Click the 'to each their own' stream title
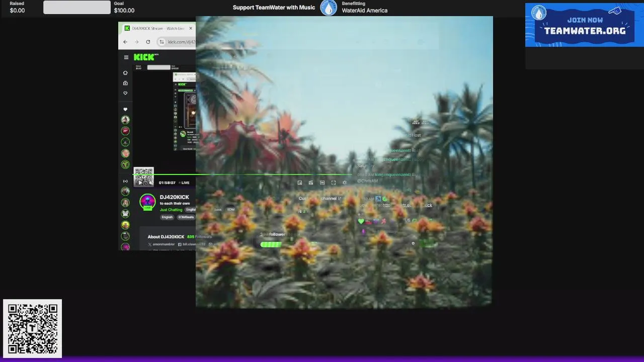The image size is (644, 362). click(x=175, y=204)
